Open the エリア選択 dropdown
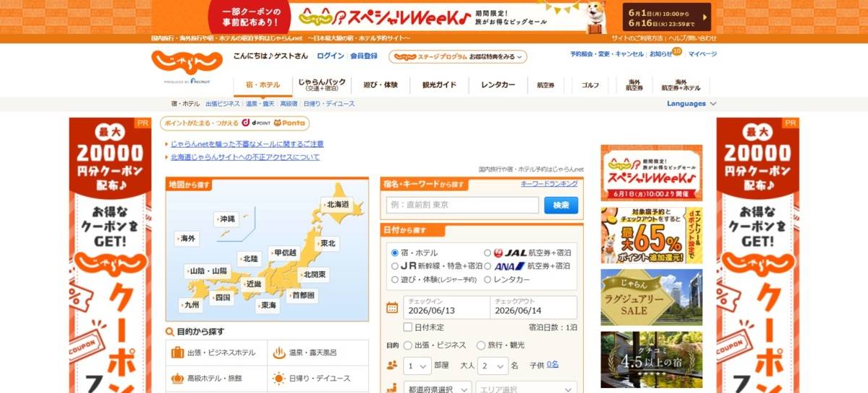 (x=527, y=389)
